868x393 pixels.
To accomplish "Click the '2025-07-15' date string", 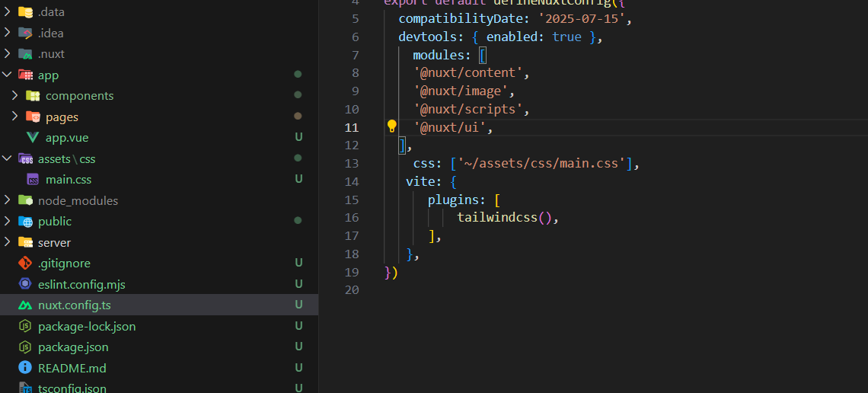I will coord(582,19).
